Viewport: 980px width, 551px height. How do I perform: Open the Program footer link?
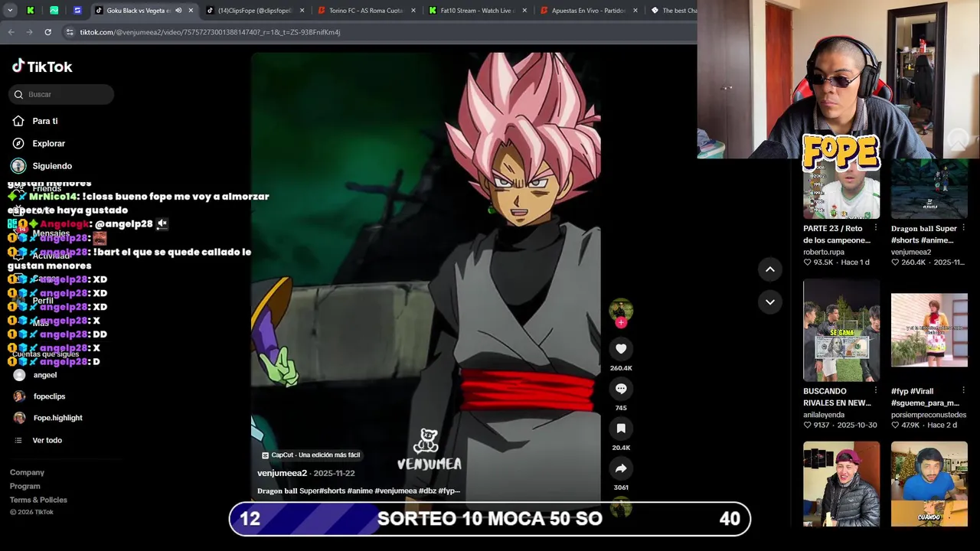tap(25, 486)
